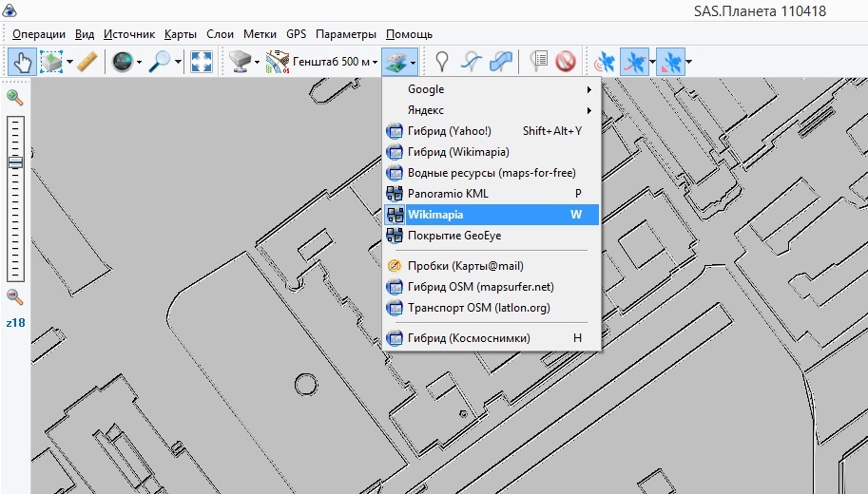The width and height of the screenshot is (868, 494).
Task: Click the red hide-all-marks icon
Action: click(567, 62)
